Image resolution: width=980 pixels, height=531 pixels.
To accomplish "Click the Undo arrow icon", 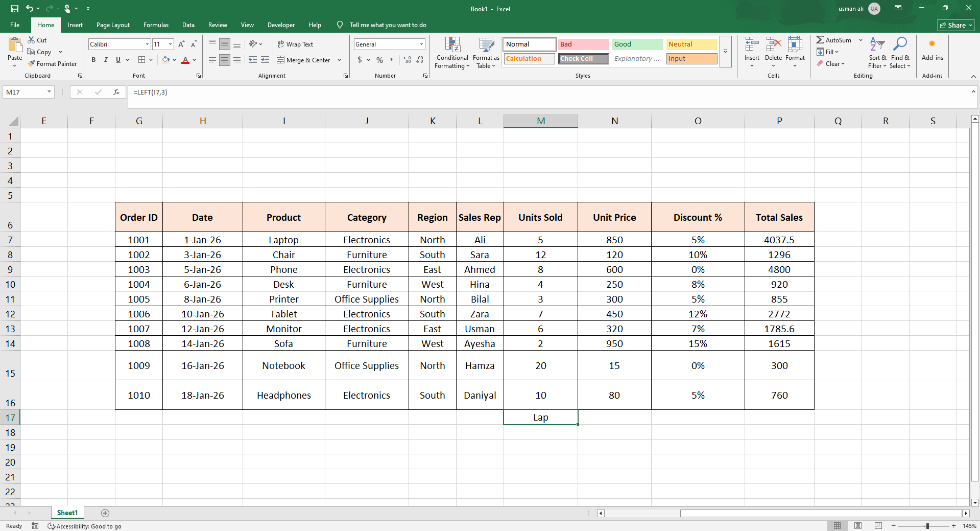I will tap(30, 9).
